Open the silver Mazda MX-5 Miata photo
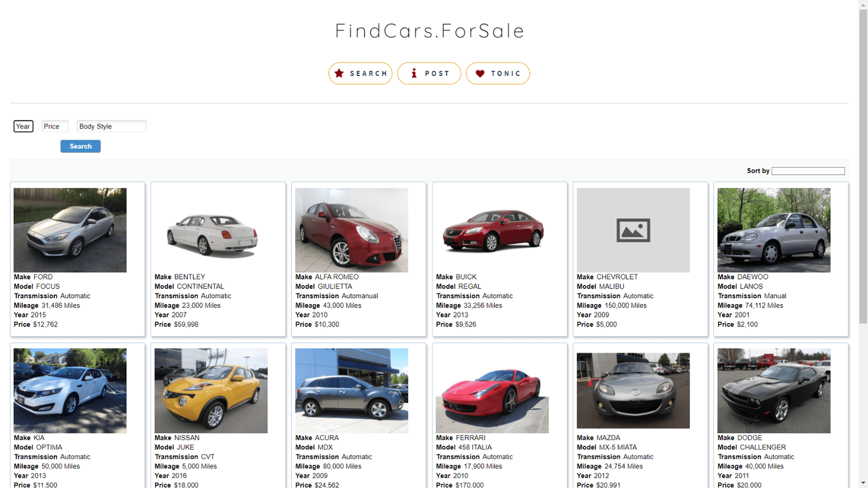 click(x=633, y=390)
